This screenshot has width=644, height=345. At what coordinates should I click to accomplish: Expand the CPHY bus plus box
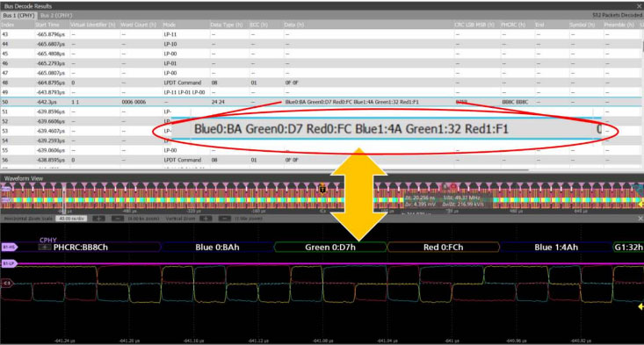click(44, 248)
